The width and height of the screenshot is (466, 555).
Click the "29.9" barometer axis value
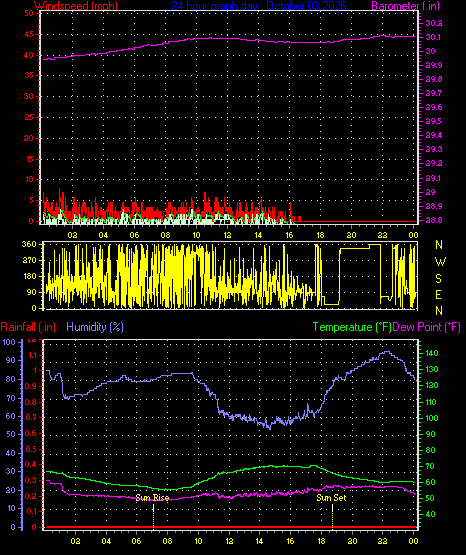(x=434, y=65)
